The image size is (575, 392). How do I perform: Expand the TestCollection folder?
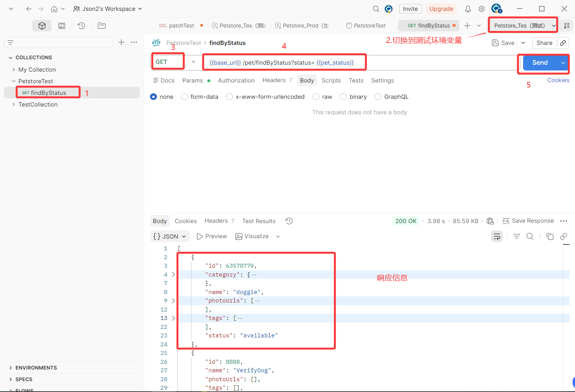click(x=14, y=105)
